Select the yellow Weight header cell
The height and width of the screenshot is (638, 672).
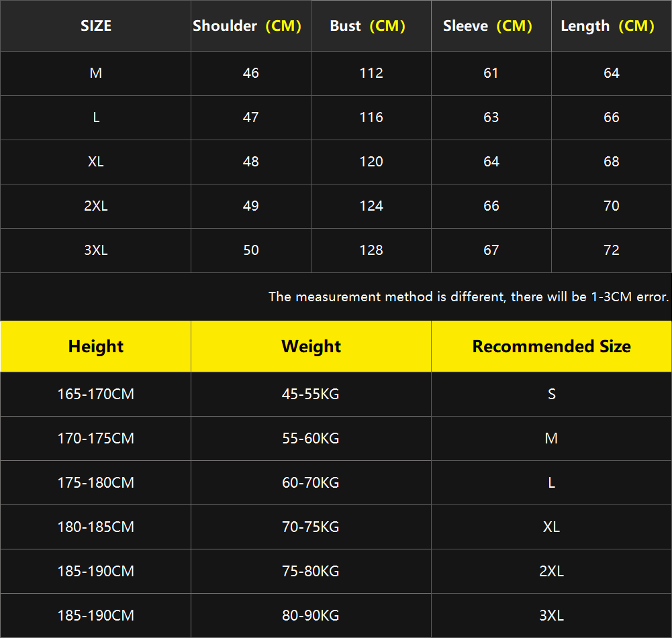coord(311,346)
